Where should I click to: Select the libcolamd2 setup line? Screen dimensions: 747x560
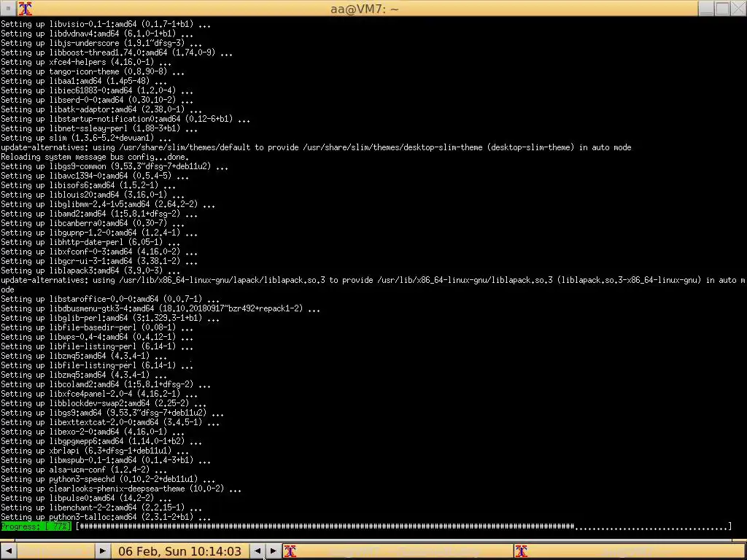pyautogui.click(x=106, y=384)
